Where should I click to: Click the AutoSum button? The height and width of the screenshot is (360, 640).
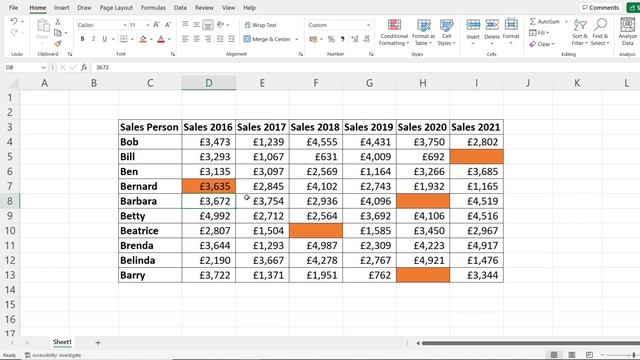pyautogui.click(x=548, y=22)
